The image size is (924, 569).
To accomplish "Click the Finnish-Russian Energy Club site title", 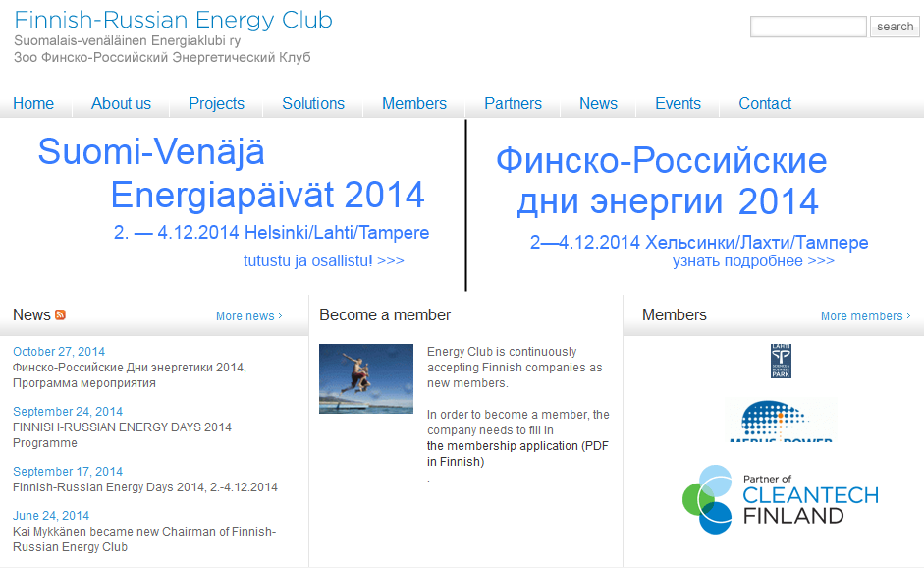I will (x=173, y=20).
